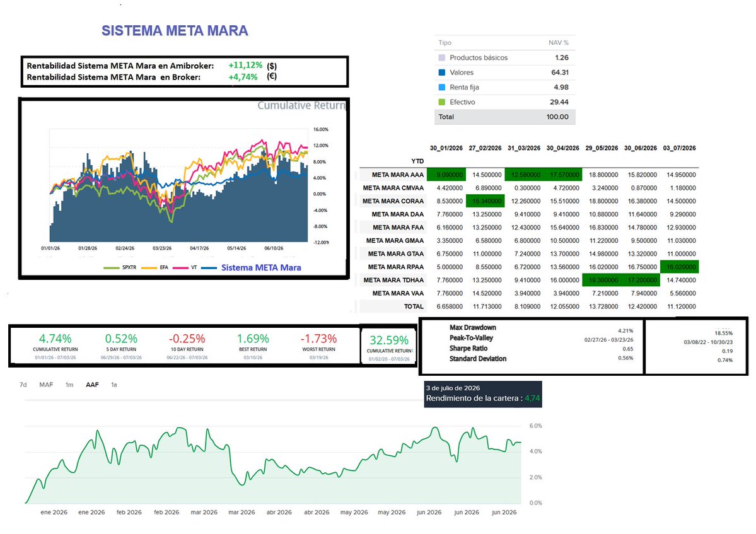Click the highlighted 17.570000 cell

(x=562, y=175)
